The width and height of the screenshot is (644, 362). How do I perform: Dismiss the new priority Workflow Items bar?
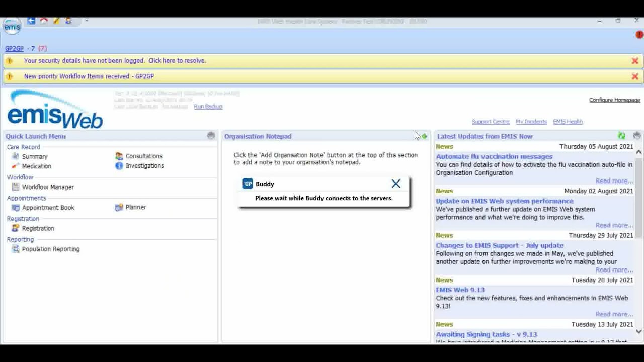(635, 76)
